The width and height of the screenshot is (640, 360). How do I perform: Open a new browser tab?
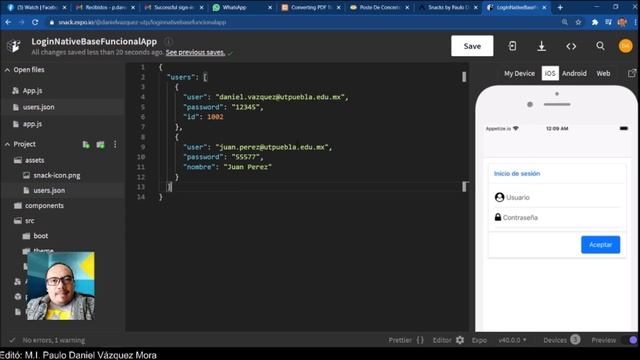click(x=560, y=7)
